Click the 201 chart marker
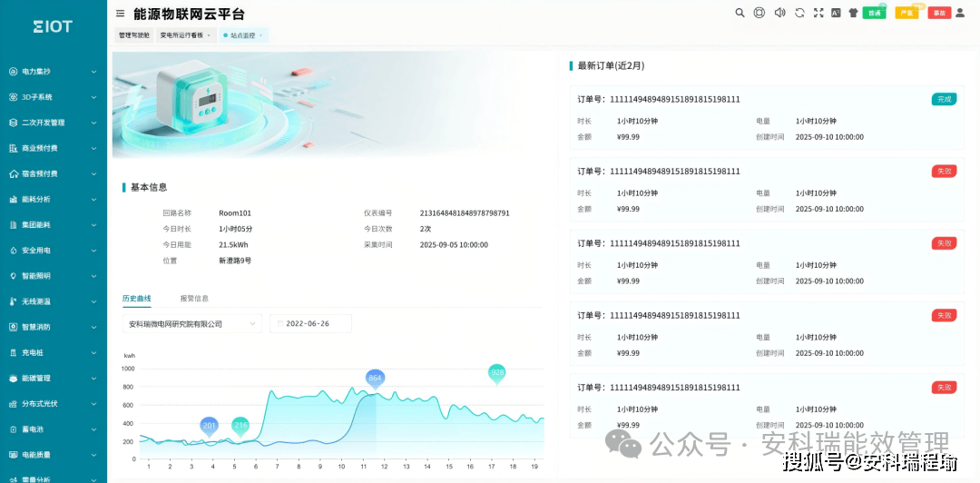The height and width of the screenshot is (483, 980). pos(210,427)
